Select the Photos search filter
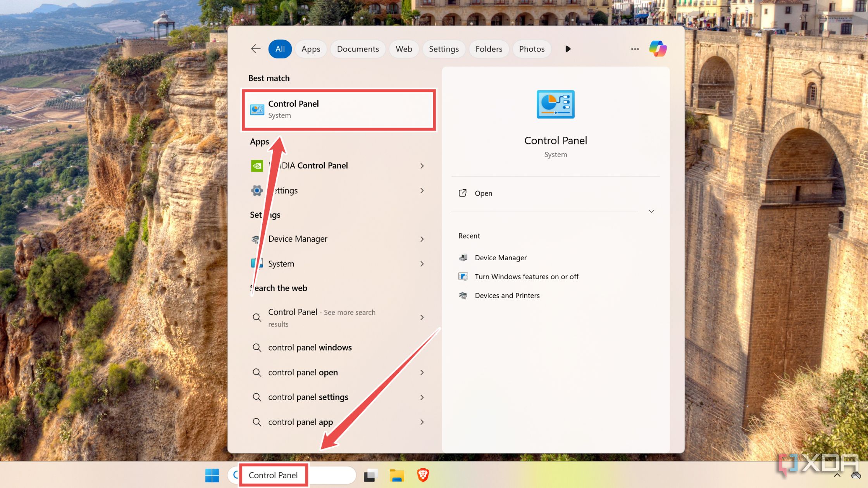 point(530,49)
